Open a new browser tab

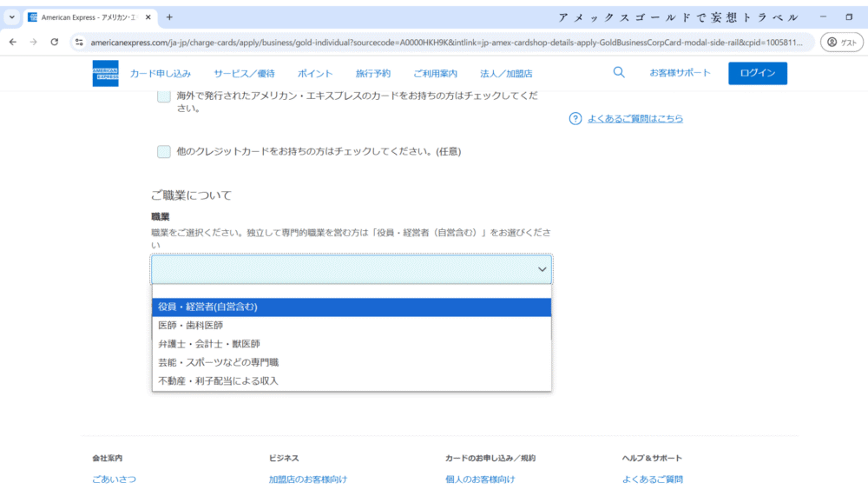[x=169, y=17]
